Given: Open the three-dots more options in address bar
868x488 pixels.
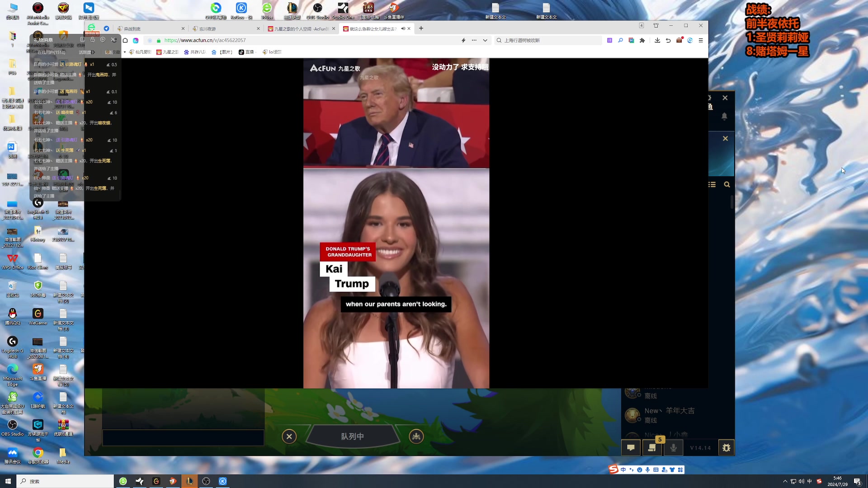Looking at the screenshot, I should click(x=474, y=40).
